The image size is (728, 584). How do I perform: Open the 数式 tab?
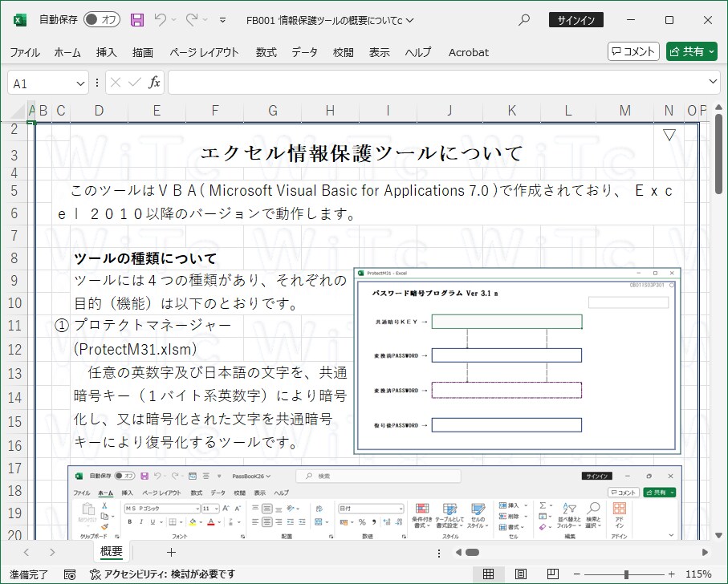coord(266,52)
